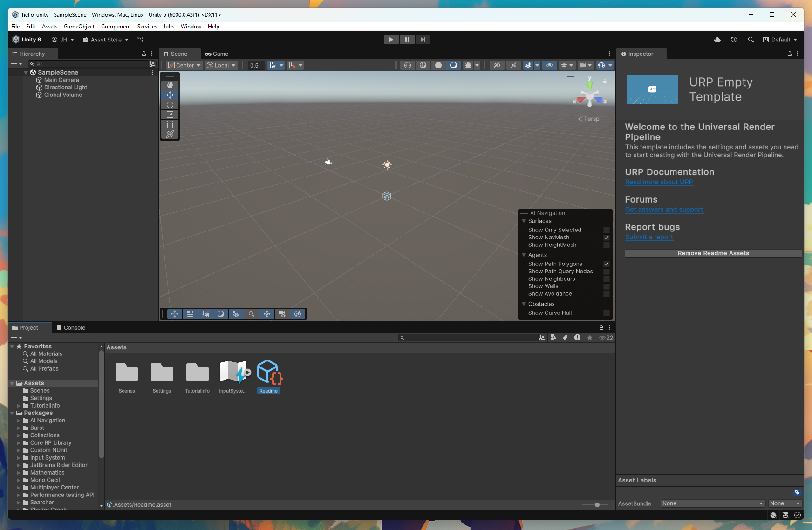The height and width of the screenshot is (530, 812).
Task: Open the Center pivot dropdown
Action: tap(184, 65)
